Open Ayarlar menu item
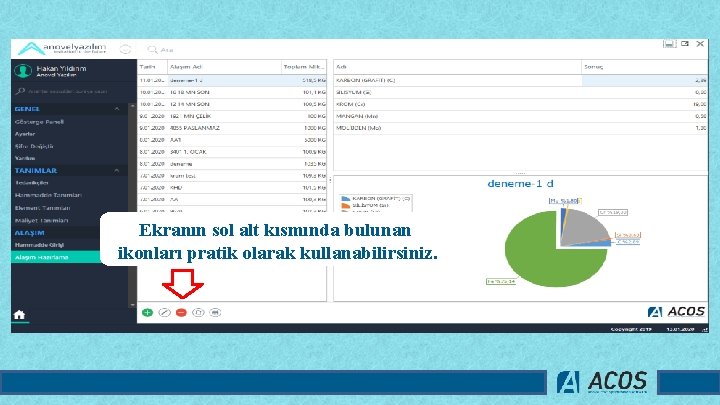Viewport: 720px width, 405px height. pos(25,134)
